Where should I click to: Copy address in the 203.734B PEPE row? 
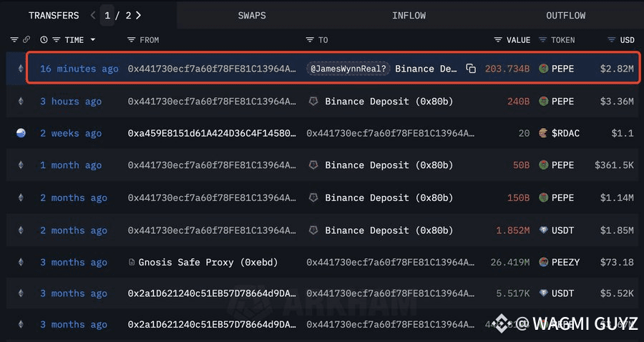point(471,69)
